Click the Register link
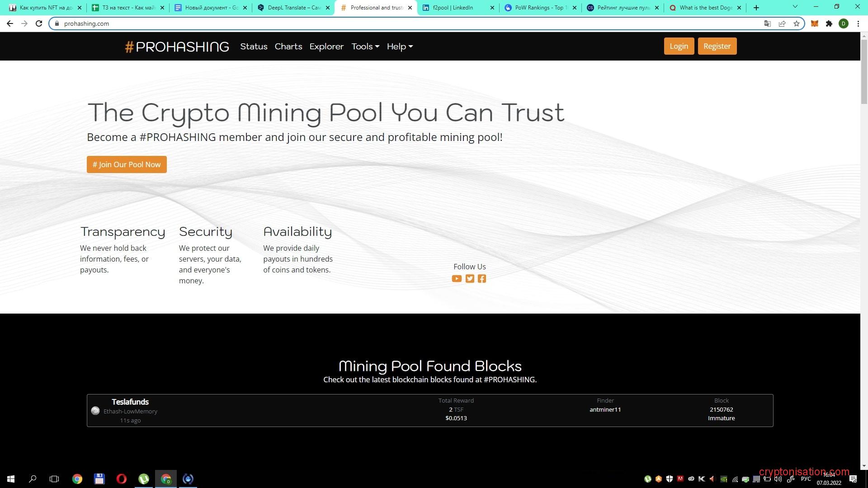The width and height of the screenshot is (868, 488). [717, 46]
